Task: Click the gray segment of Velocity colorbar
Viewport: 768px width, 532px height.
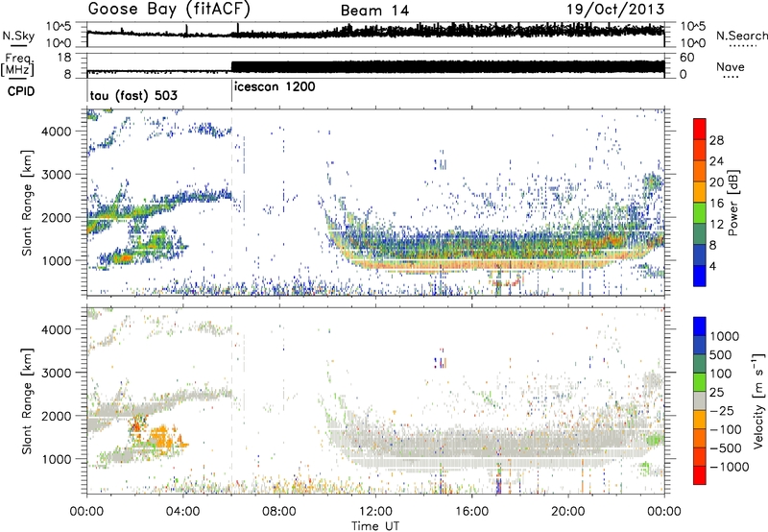Action: tap(700, 400)
